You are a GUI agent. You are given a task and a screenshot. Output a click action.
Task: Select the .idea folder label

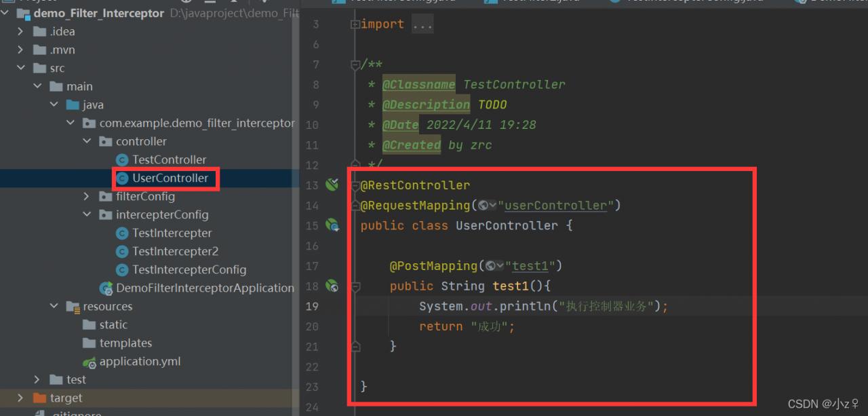[x=62, y=32]
